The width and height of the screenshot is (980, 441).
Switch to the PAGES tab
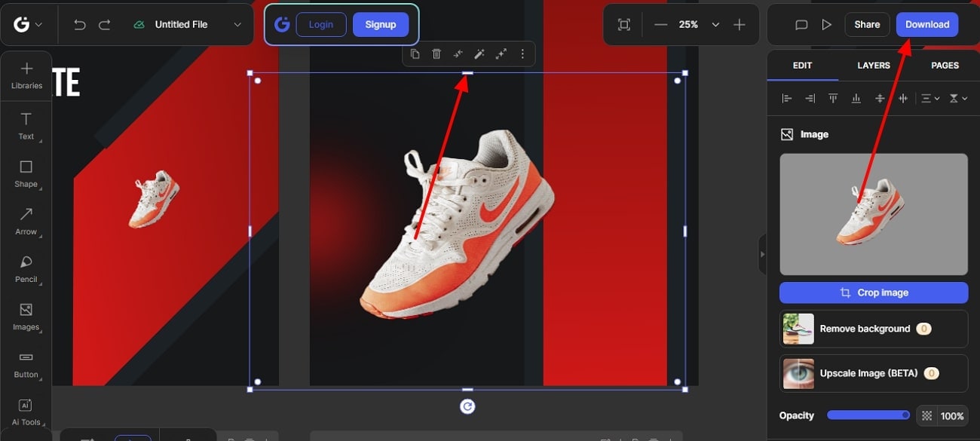coord(945,66)
